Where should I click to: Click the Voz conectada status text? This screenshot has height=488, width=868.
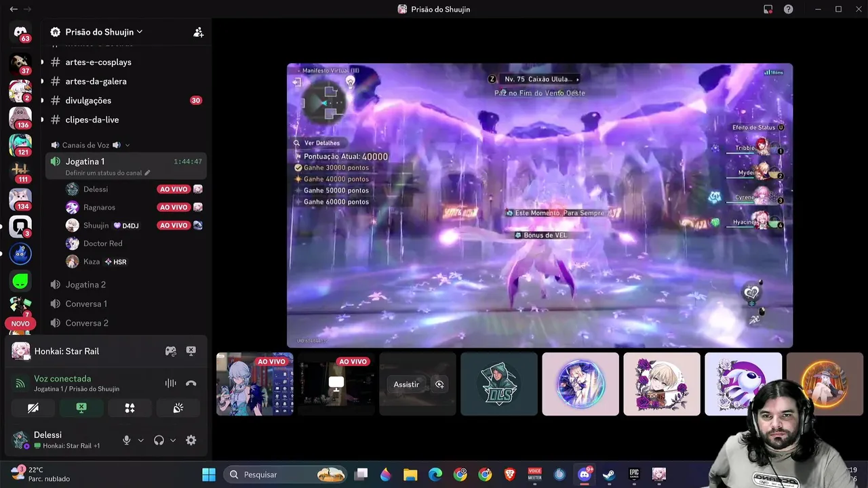pyautogui.click(x=62, y=379)
